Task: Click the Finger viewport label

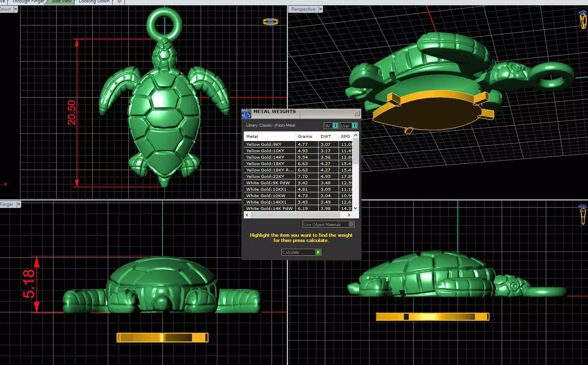Action: pyautogui.click(x=7, y=204)
